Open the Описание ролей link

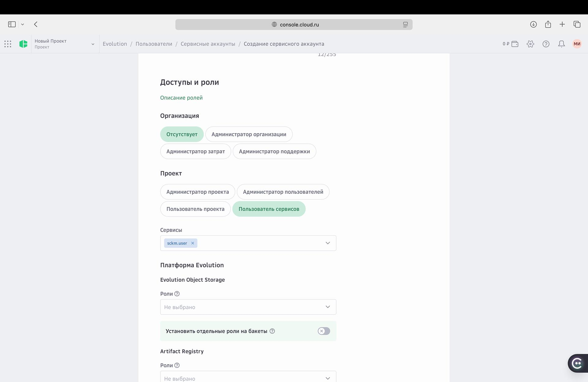tap(181, 98)
